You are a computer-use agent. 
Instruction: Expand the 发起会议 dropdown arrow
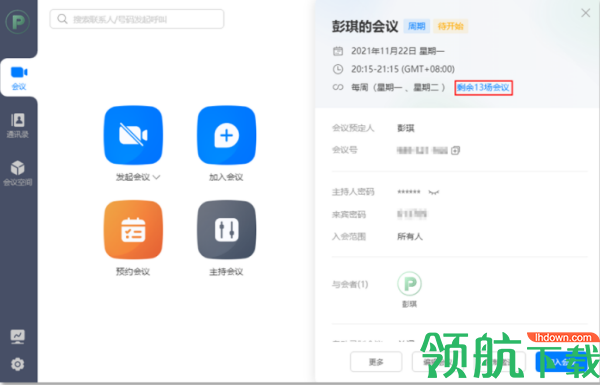coord(157,177)
